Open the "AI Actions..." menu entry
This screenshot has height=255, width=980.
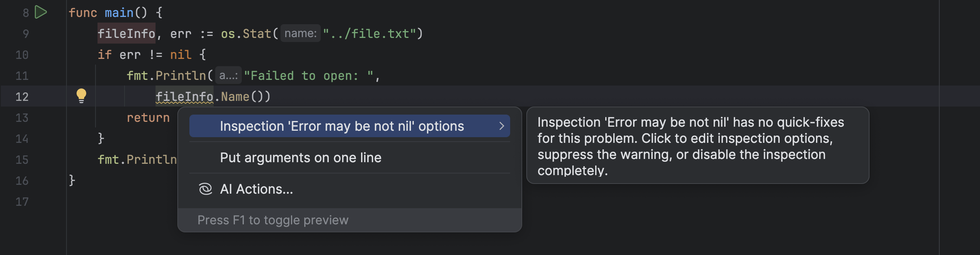tap(256, 189)
